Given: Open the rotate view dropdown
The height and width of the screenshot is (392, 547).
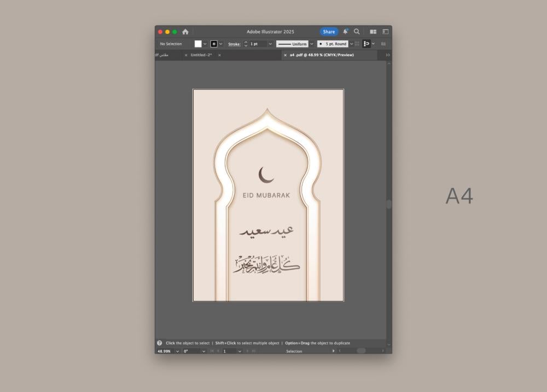Looking at the screenshot, I should click(203, 351).
